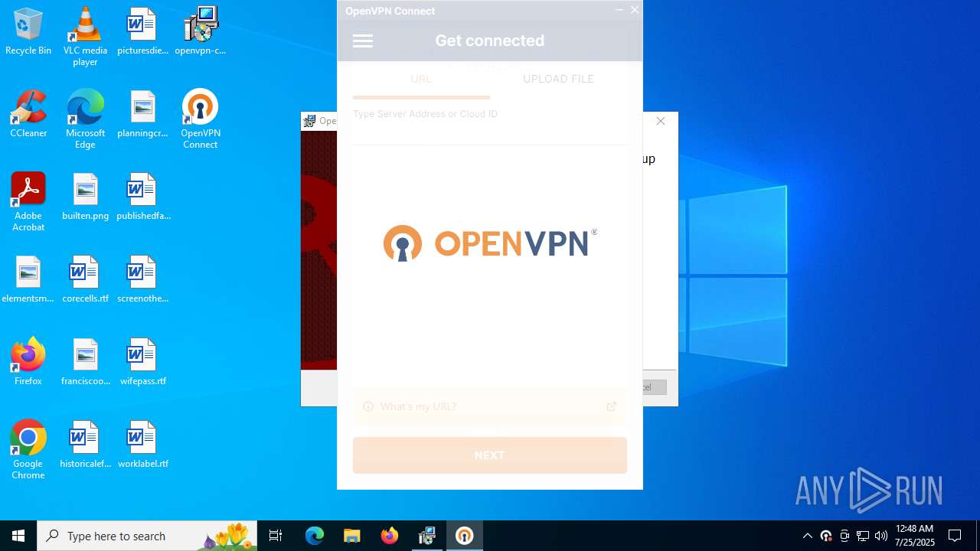Open CCleaner desktop shortcut
The height and width of the screenshot is (551, 980).
(28, 114)
